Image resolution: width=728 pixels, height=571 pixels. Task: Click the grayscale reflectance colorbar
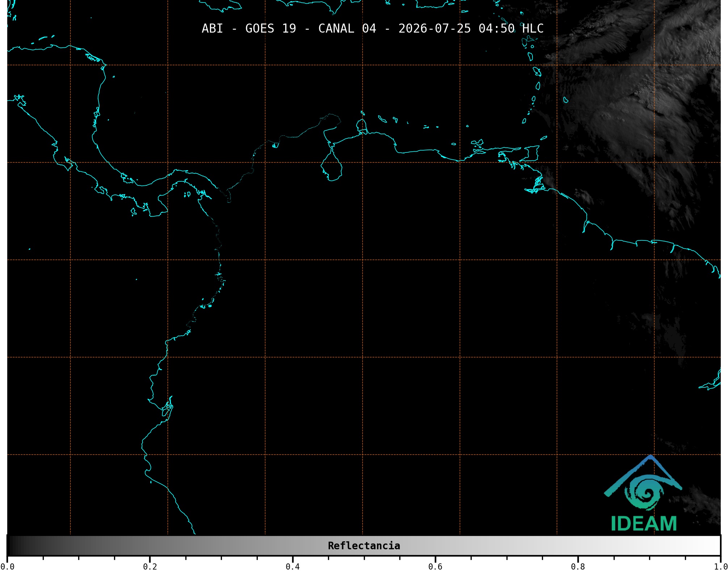click(x=364, y=546)
